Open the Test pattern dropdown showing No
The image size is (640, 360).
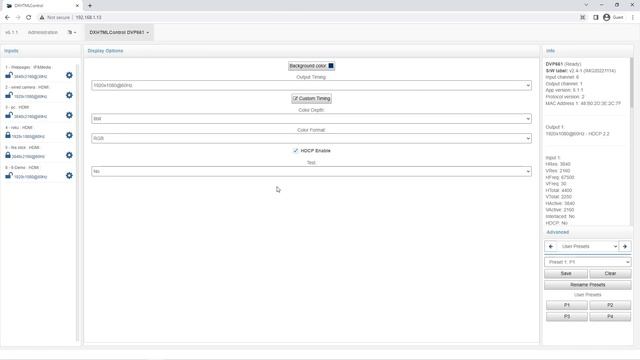311,171
